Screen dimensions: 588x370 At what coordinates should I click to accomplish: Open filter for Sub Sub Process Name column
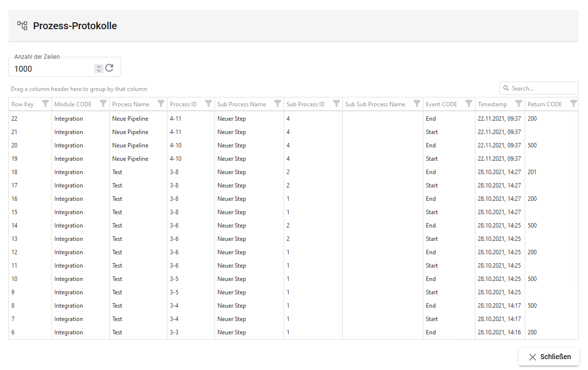(417, 104)
